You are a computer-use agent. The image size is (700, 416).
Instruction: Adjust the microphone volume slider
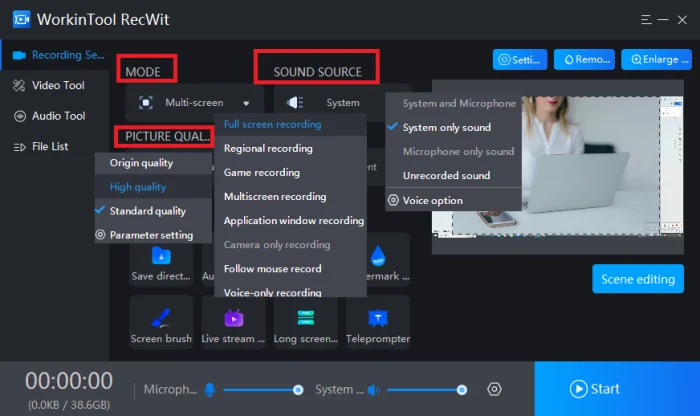[263, 390]
